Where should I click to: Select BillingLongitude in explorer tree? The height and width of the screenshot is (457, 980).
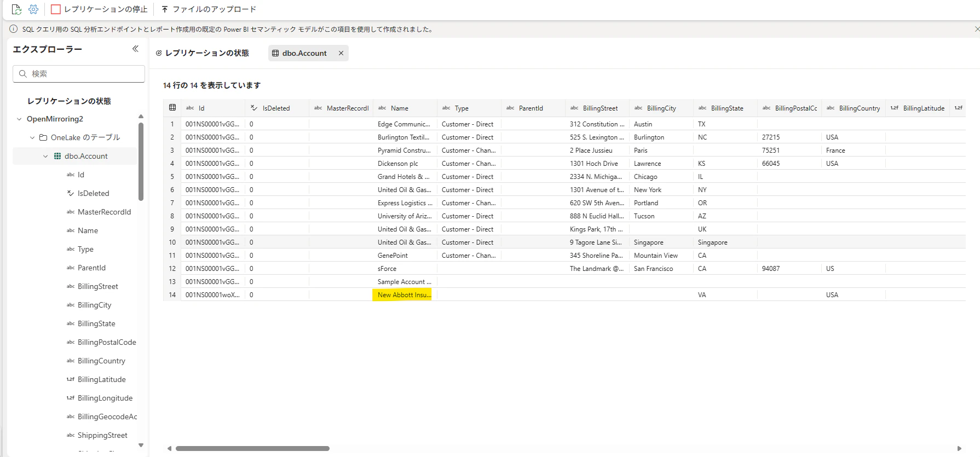click(105, 398)
